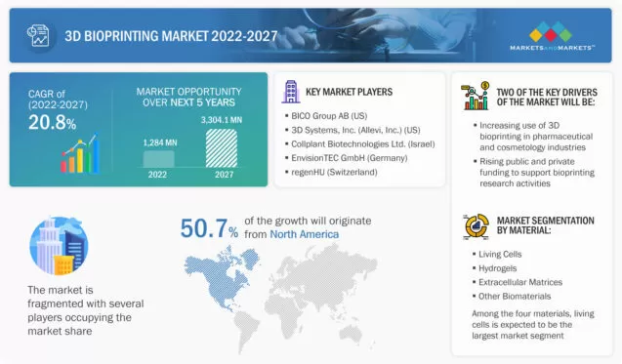The width and height of the screenshot is (622, 364).
Task: Click the '3D BIOPRINTING MARKET 2022-2027' title
Action: point(171,36)
